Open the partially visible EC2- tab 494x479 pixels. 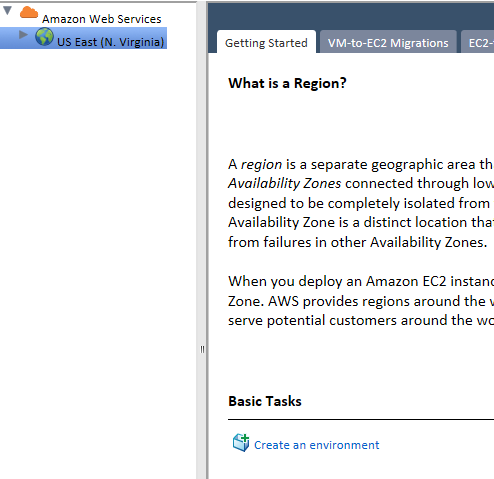pos(478,43)
